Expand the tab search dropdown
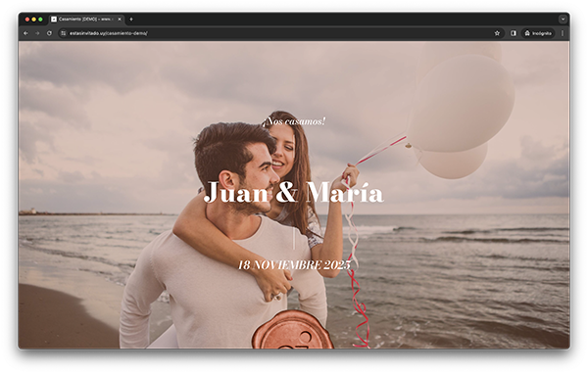The height and width of the screenshot is (373, 588). [x=563, y=20]
